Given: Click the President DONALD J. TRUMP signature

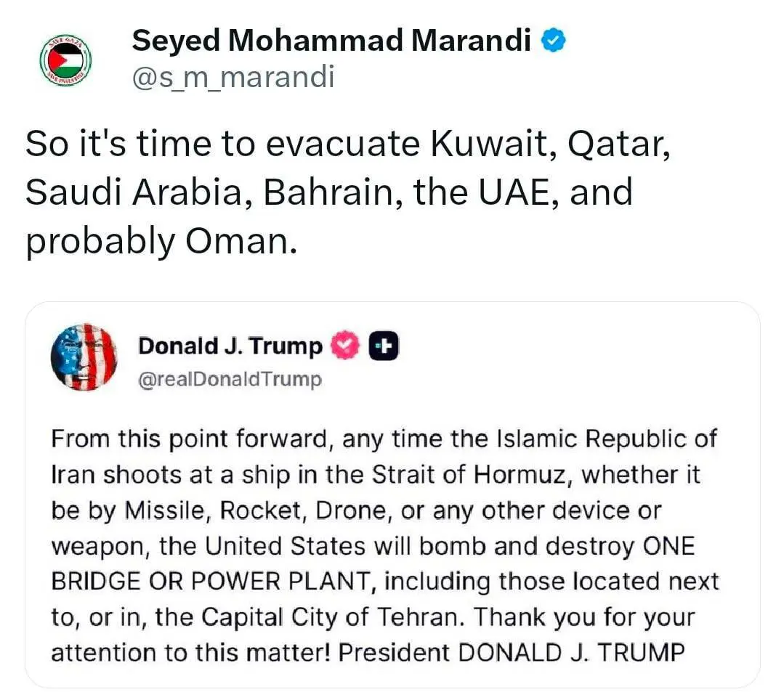Looking at the screenshot, I should click(x=512, y=653).
